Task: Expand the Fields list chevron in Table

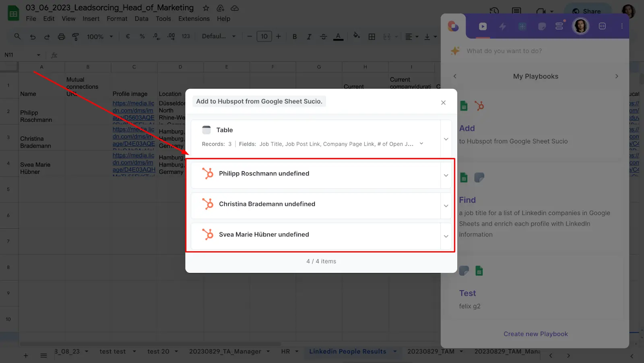Action: coord(421,144)
